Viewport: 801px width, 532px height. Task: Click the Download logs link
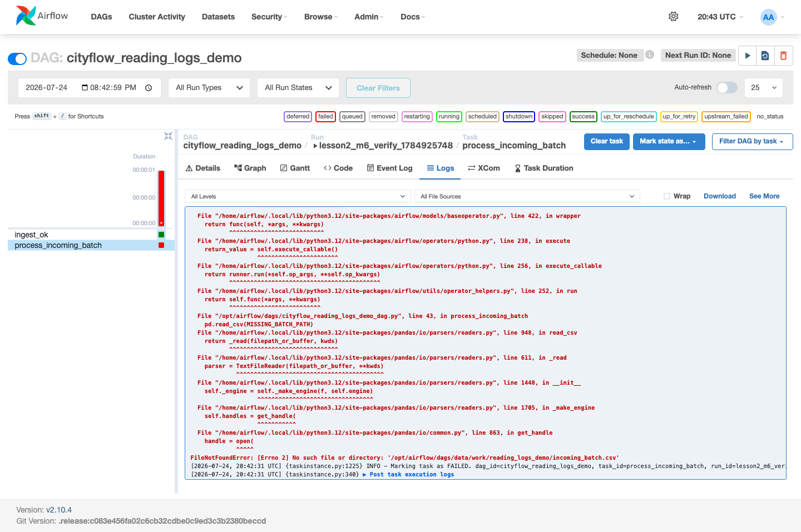click(x=720, y=196)
